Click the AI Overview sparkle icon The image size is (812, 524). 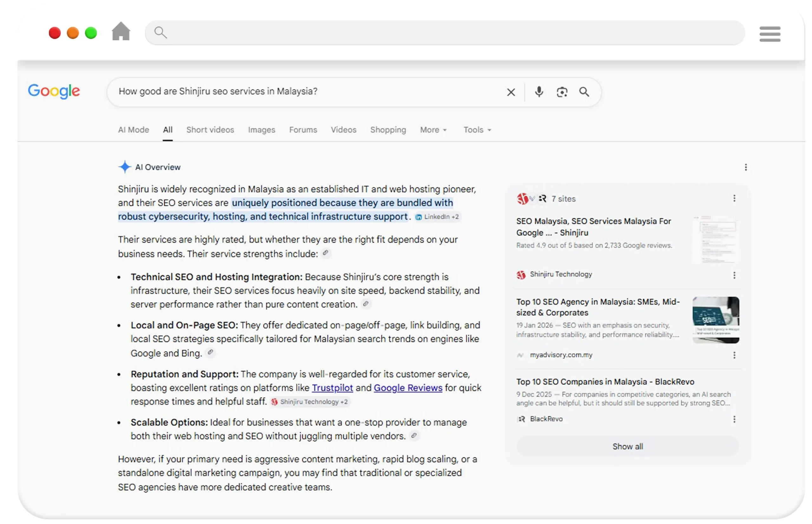tap(125, 167)
